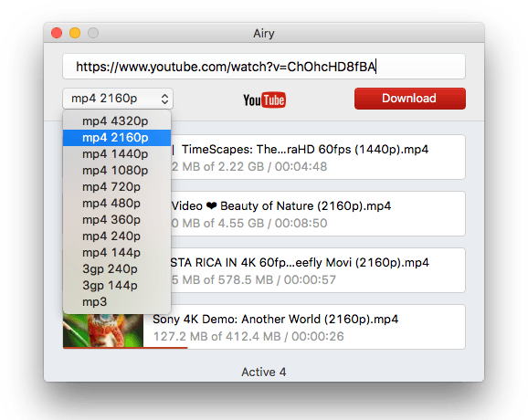Click the 127.2 MB of 412.4 MB status

coord(248,336)
